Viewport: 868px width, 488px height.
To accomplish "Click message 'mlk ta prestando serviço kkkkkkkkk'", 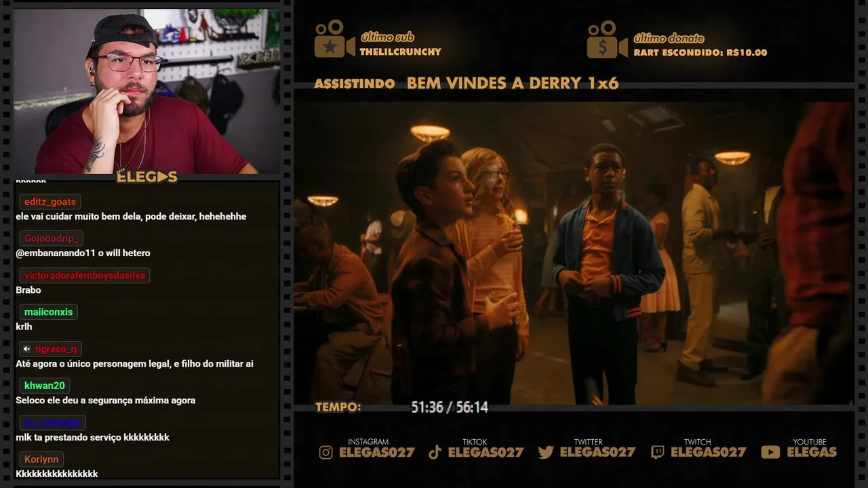I will (92, 437).
